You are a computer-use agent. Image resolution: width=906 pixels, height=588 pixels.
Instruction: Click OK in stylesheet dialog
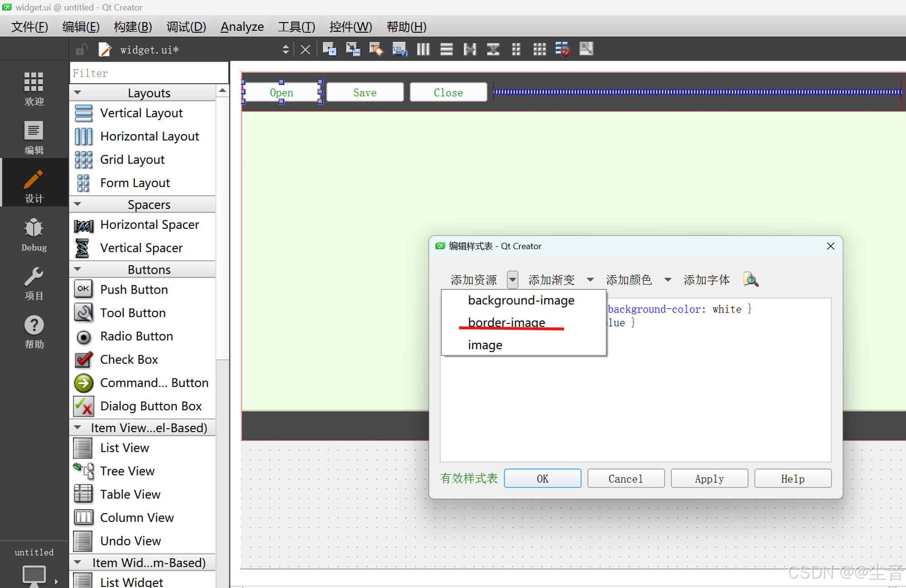[x=542, y=478]
